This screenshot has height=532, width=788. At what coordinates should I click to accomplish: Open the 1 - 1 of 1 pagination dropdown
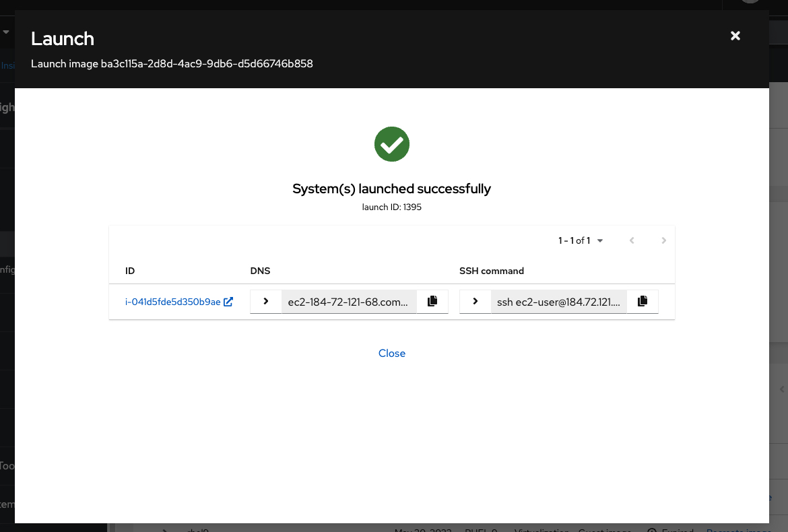click(581, 240)
